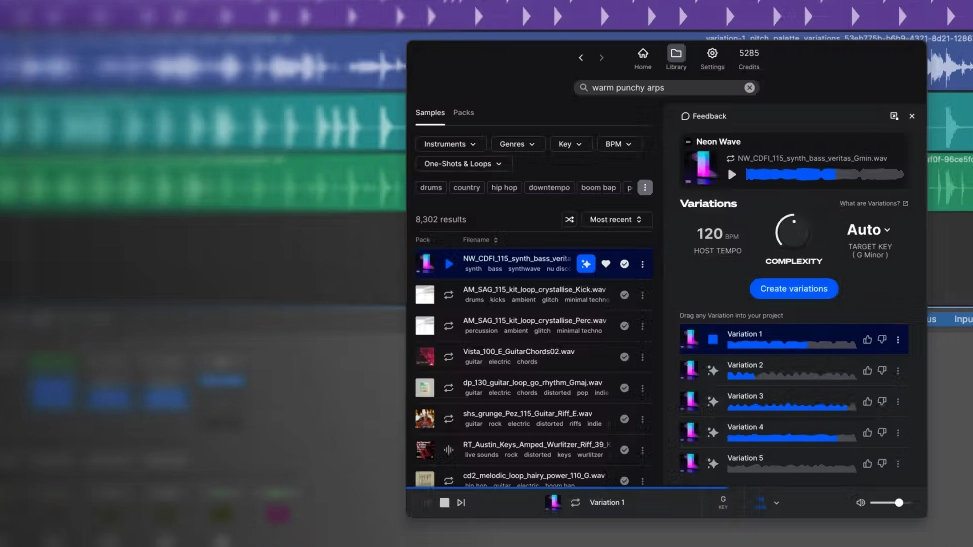Skip to the next sample in player bar
The width and height of the screenshot is (973, 547).
point(461,503)
